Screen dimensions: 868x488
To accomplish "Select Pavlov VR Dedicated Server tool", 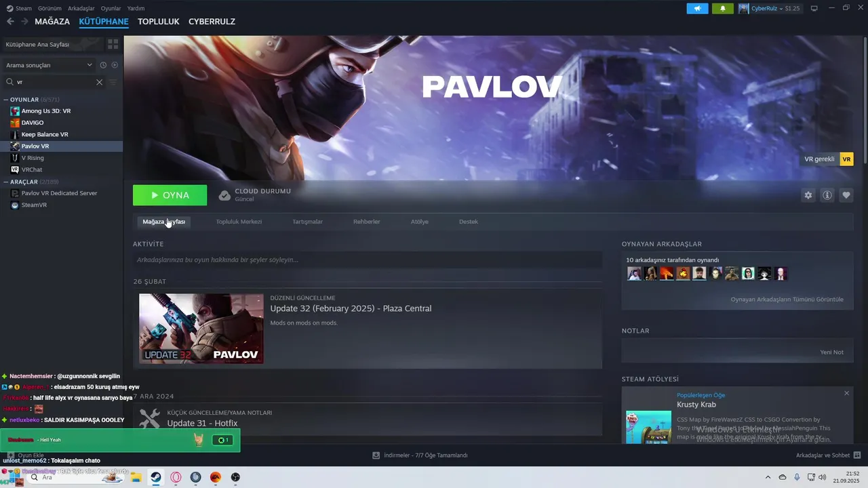I will click(61, 193).
